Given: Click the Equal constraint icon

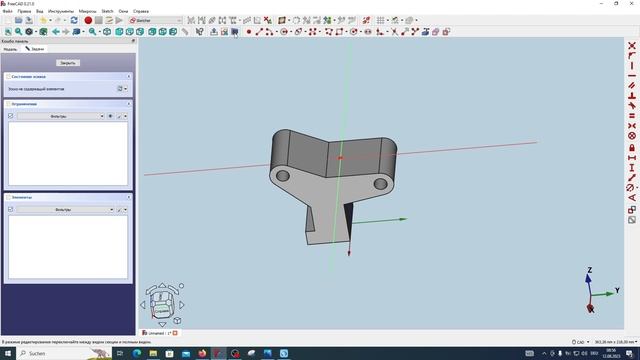Looking at the screenshot, I should point(632,116).
